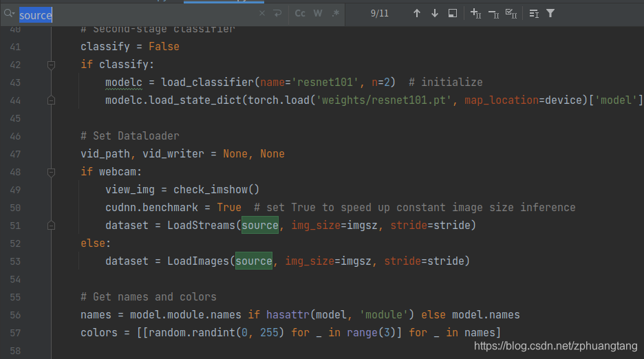Go to next occurrence arrow

click(435, 14)
